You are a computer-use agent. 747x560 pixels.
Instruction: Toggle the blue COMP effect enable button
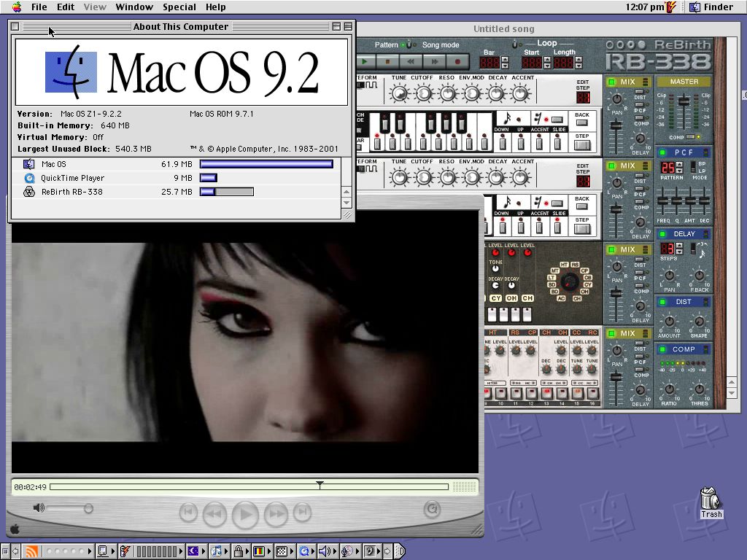pos(662,349)
